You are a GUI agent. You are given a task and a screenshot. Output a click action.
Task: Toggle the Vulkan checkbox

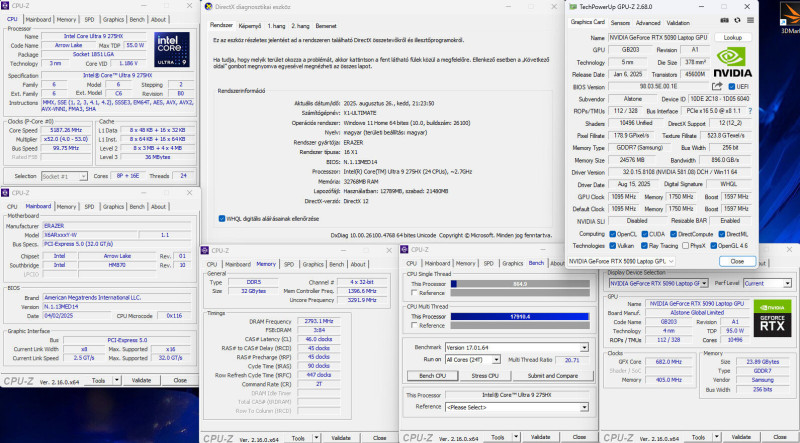coord(612,246)
